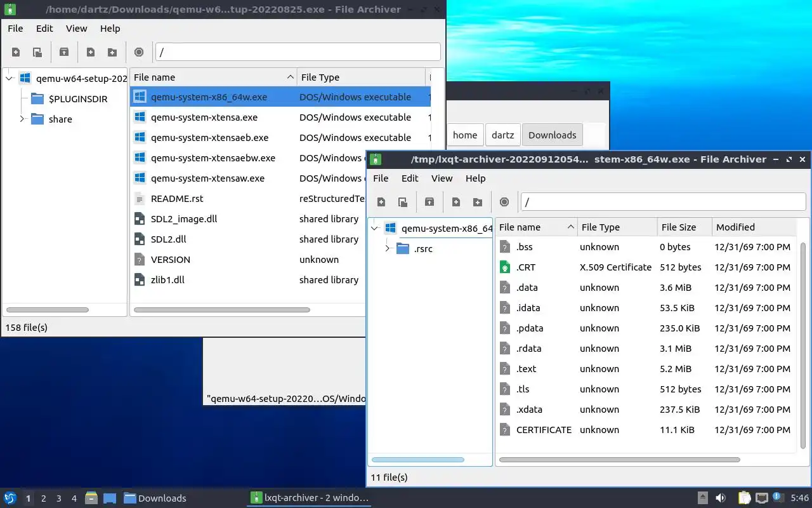
Task: Select the CERTIFICATE row in the front window
Action: coord(646,430)
